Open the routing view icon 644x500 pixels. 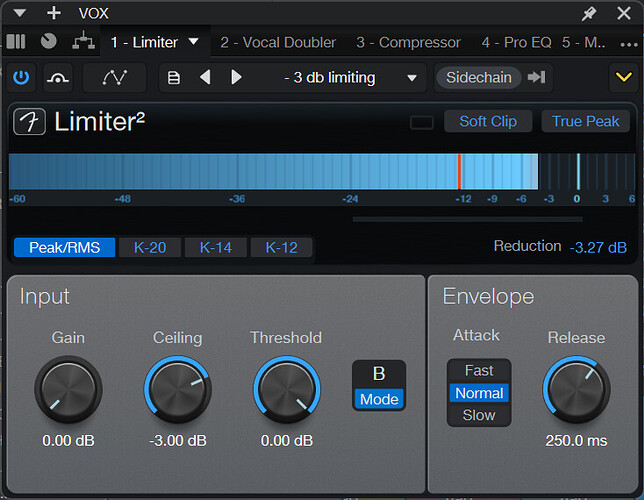(x=83, y=41)
